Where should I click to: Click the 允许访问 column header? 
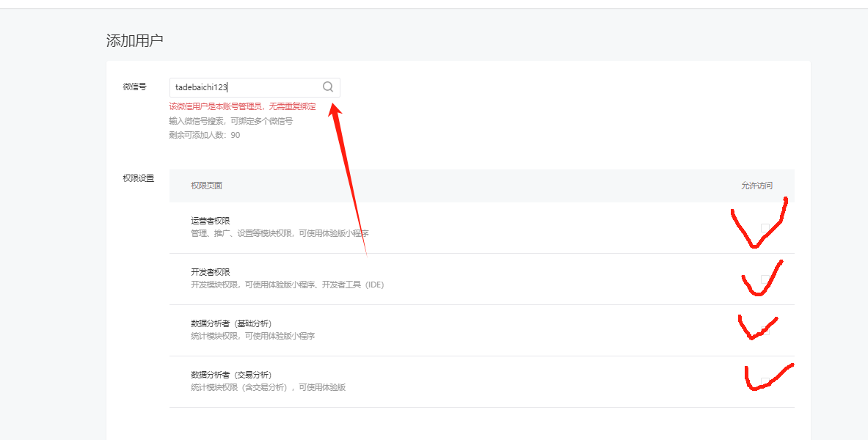click(756, 186)
